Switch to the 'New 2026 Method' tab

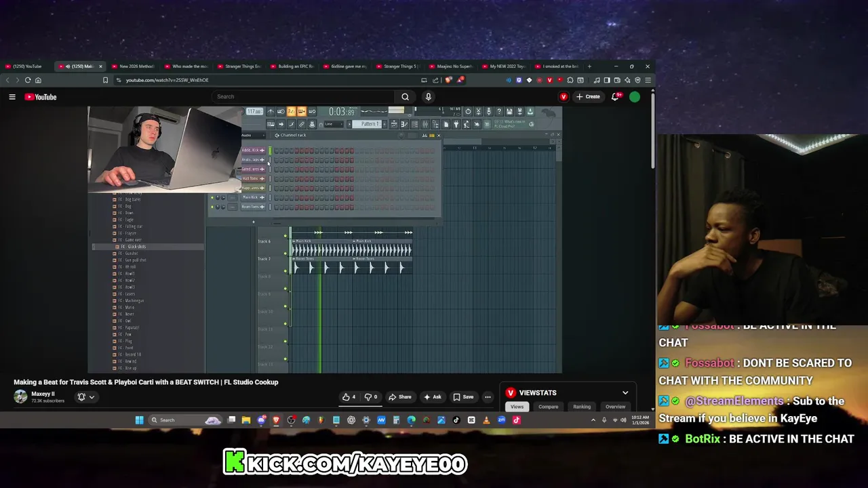134,66
